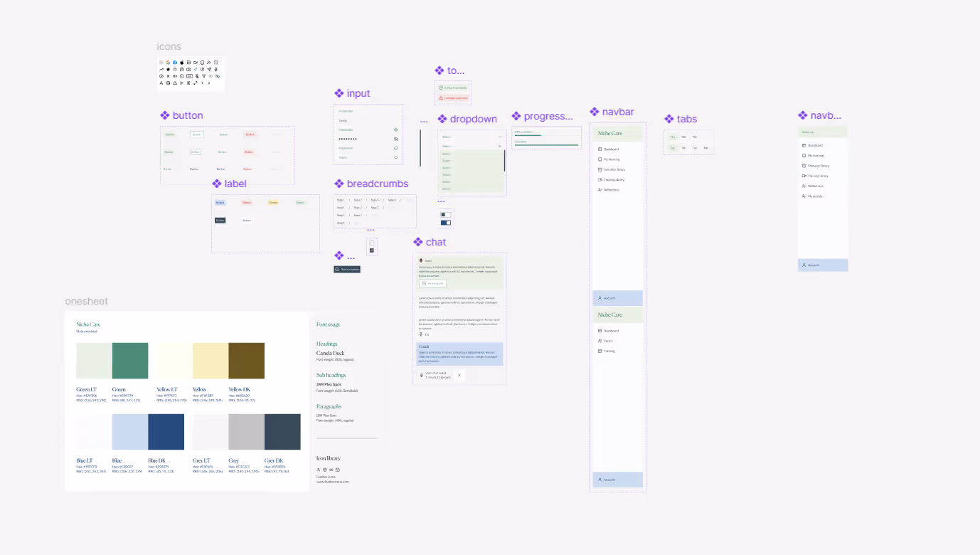Click the fully filled progress bar

coord(546,145)
